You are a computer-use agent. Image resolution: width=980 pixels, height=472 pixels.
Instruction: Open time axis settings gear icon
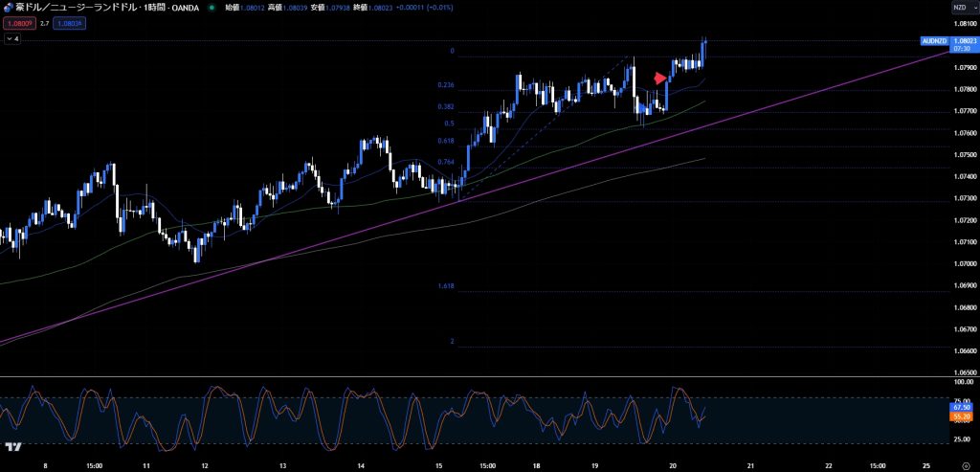(965, 463)
